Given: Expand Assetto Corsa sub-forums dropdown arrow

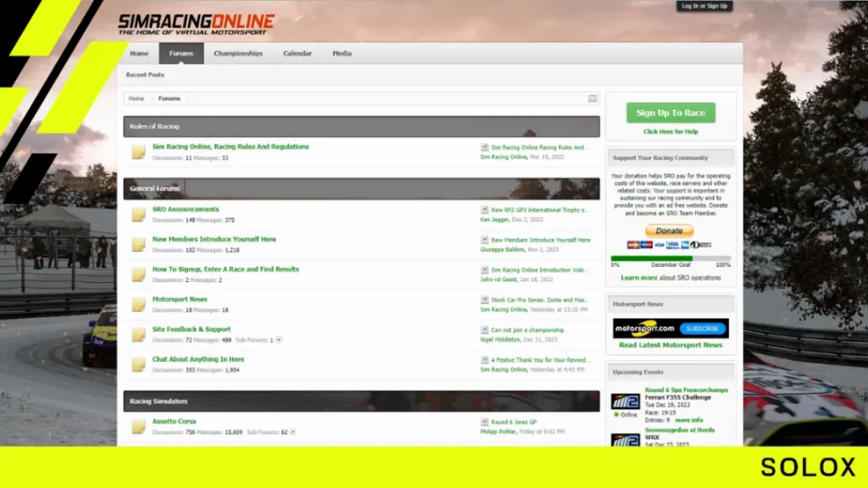Looking at the screenshot, I should coord(292,432).
